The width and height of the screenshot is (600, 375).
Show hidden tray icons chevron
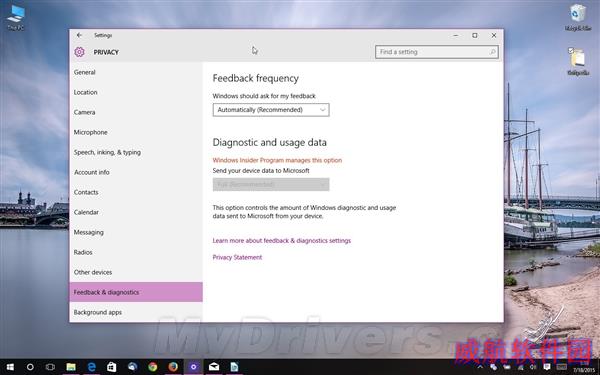coord(480,367)
